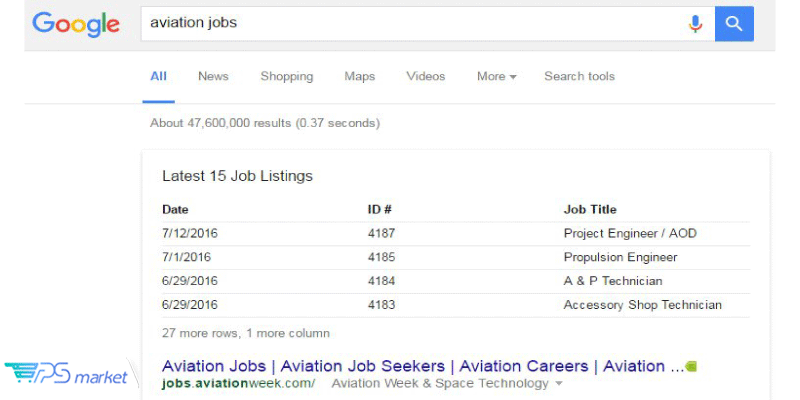Open Search tools options
Viewport: 800px width, 400px height.
(x=579, y=77)
